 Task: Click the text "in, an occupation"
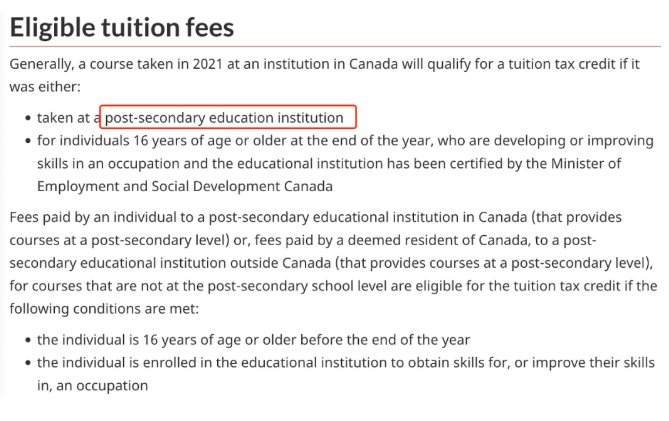click(x=93, y=386)
